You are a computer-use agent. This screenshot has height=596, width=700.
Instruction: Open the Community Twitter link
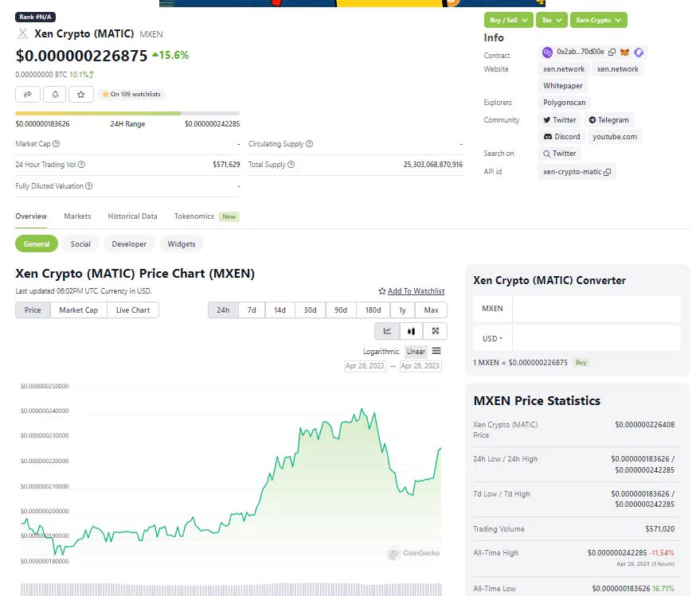point(559,120)
